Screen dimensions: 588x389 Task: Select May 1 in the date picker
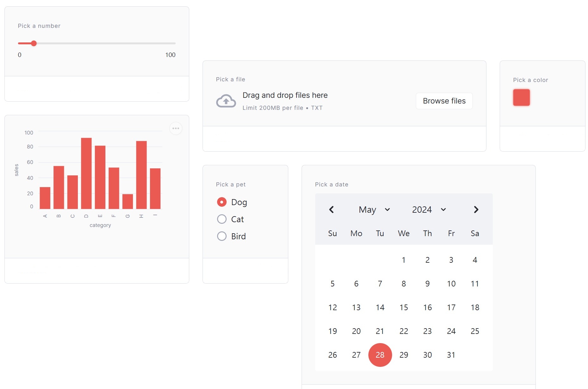point(404,260)
